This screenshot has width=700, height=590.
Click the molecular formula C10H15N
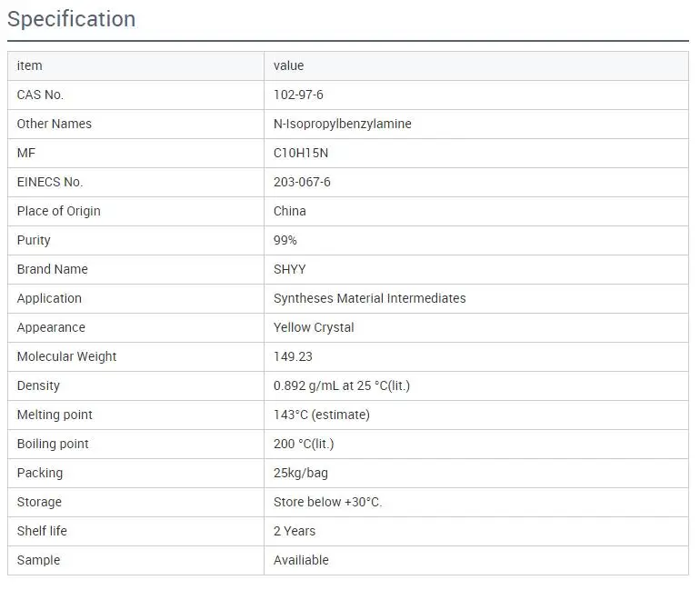[301, 153]
